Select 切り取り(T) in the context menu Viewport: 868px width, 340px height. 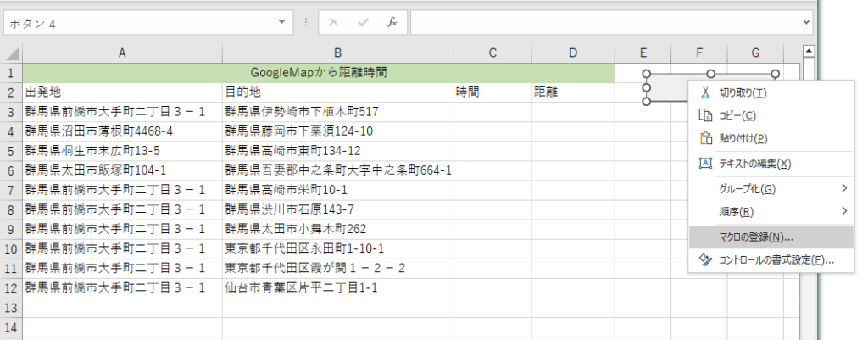tap(771, 92)
